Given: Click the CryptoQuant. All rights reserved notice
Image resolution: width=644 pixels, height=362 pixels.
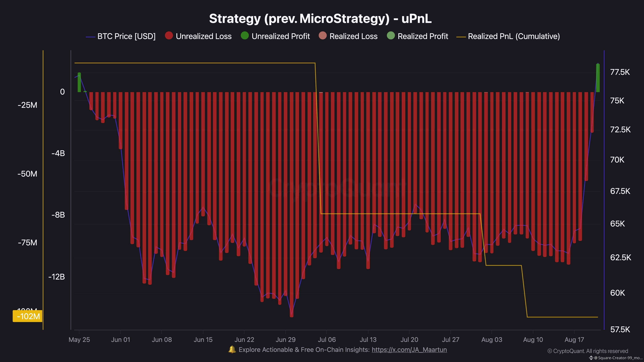Looking at the screenshot, I should click(x=587, y=351).
